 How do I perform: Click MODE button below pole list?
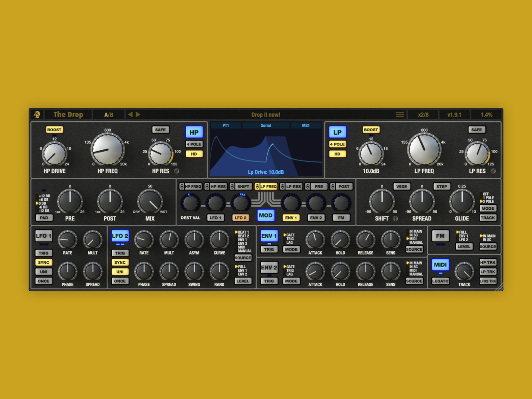point(488,208)
